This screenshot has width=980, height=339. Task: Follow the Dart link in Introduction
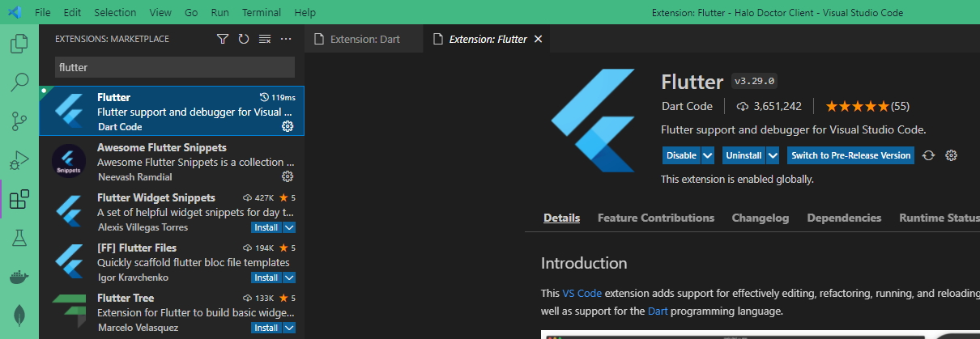coord(658,311)
